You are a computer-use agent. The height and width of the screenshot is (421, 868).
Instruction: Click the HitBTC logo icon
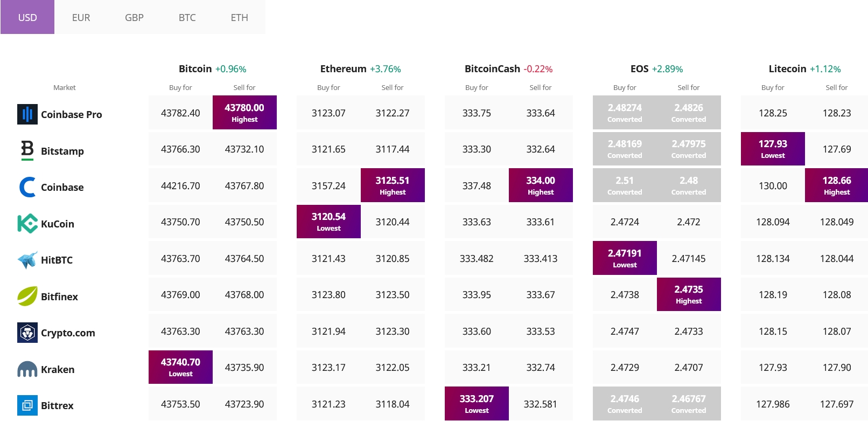[27, 260]
